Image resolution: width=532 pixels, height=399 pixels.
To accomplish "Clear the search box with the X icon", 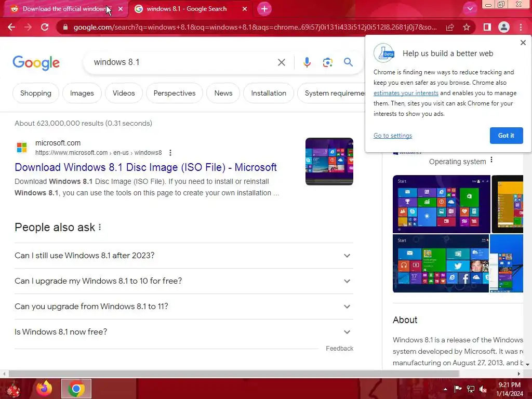I will click(281, 62).
